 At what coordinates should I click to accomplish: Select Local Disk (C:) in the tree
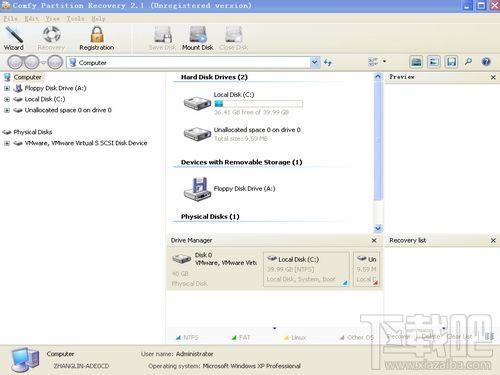(x=45, y=99)
